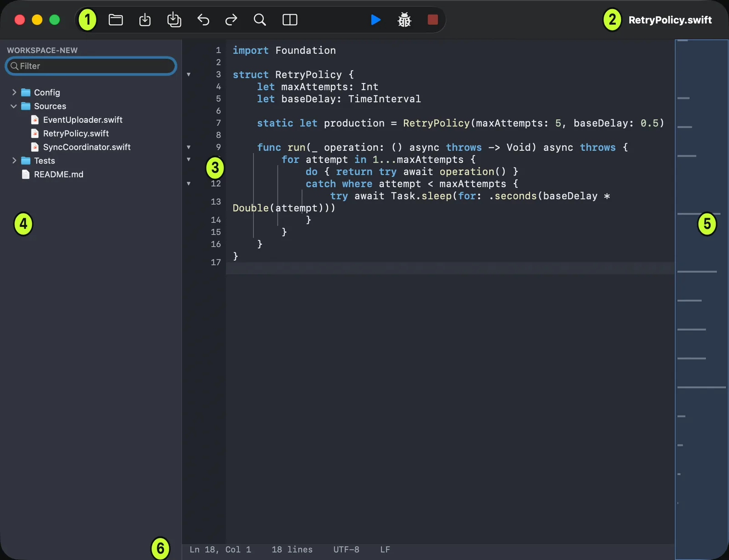Click the word production on line 7
729x560 pixels.
(354, 123)
